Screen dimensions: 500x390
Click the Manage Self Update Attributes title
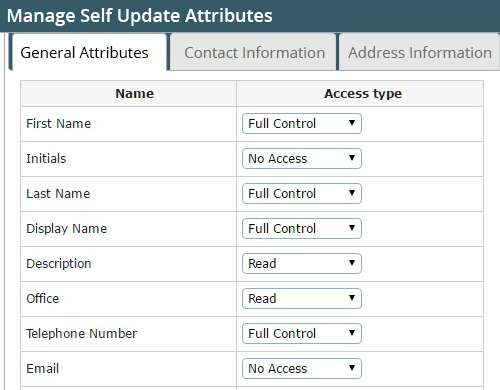click(140, 16)
